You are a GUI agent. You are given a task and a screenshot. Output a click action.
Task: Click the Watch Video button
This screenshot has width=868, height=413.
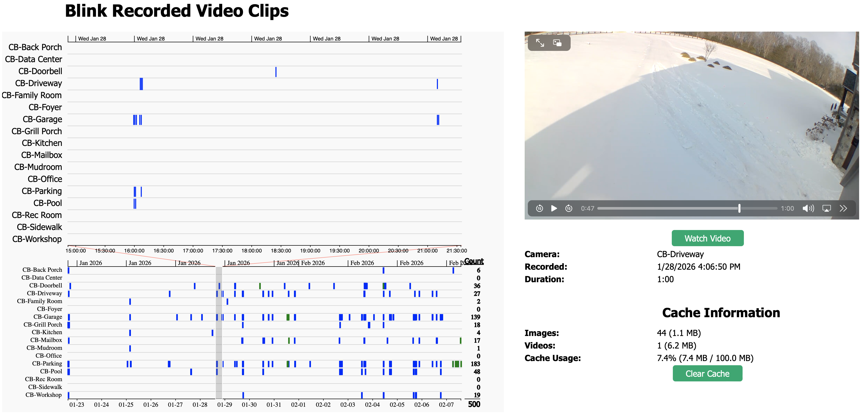click(708, 238)
